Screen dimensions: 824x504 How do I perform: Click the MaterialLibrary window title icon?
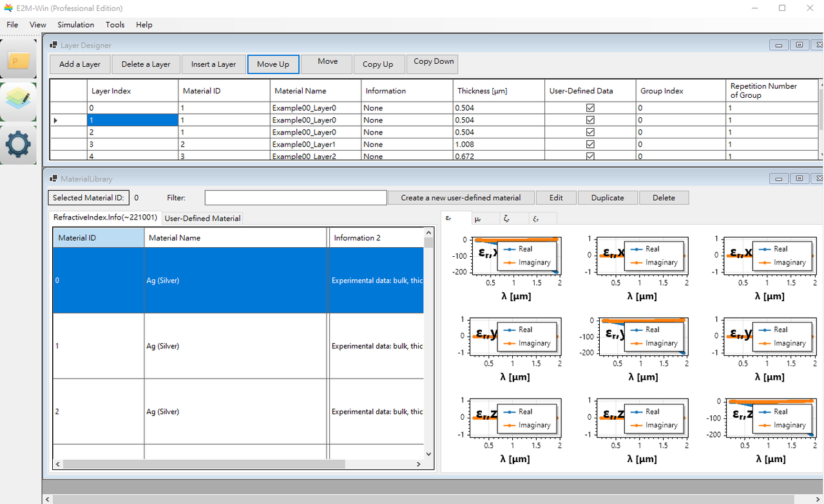[x=53, y=178]
